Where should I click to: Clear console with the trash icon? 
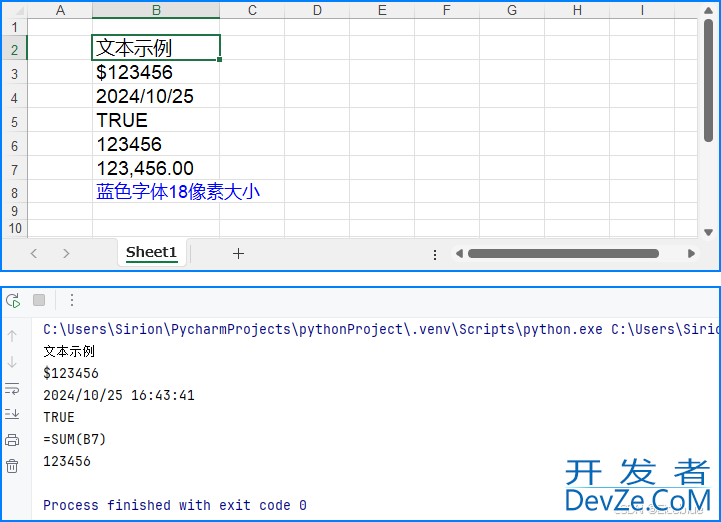[12, 466]
